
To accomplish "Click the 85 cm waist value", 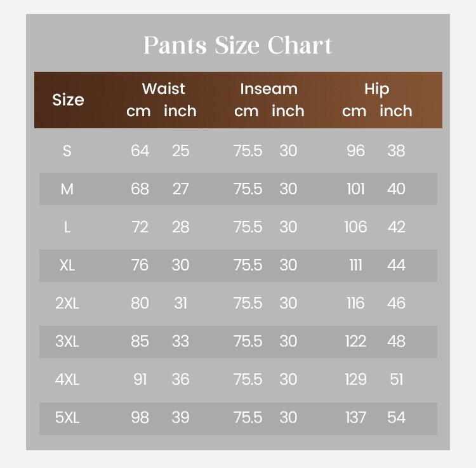I will 140,342.
